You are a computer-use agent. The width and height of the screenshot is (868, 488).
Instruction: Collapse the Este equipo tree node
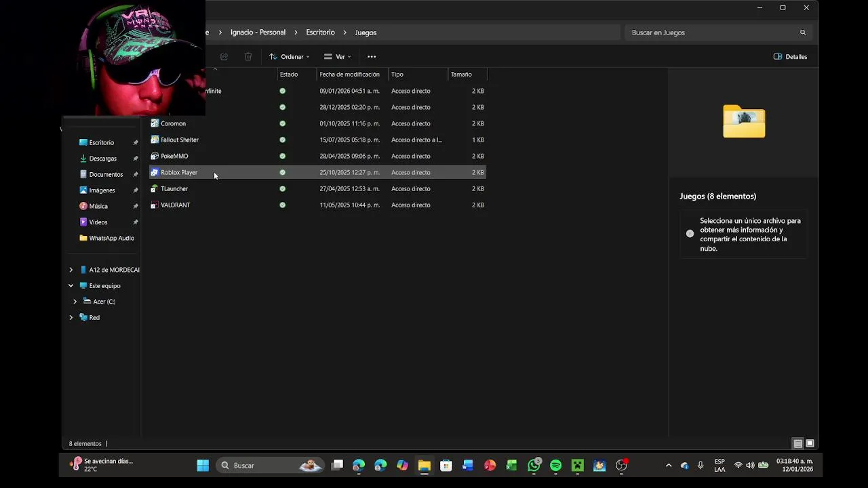tap(71, 286)
